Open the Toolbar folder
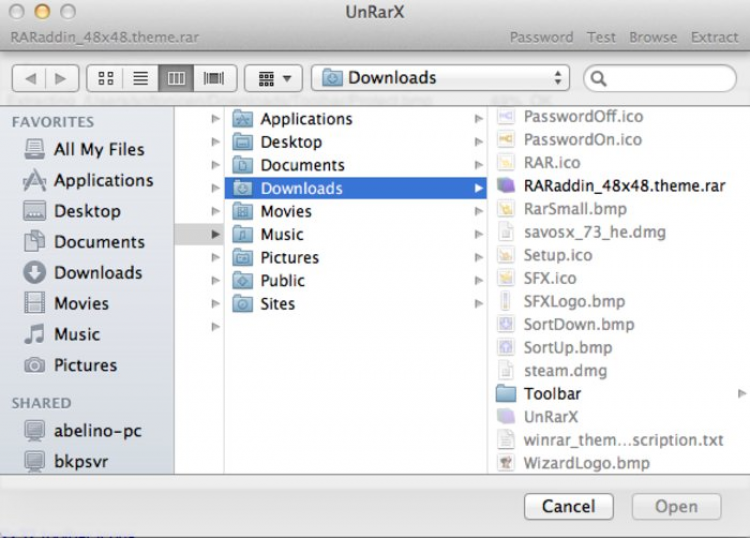 tap(539, 394)
